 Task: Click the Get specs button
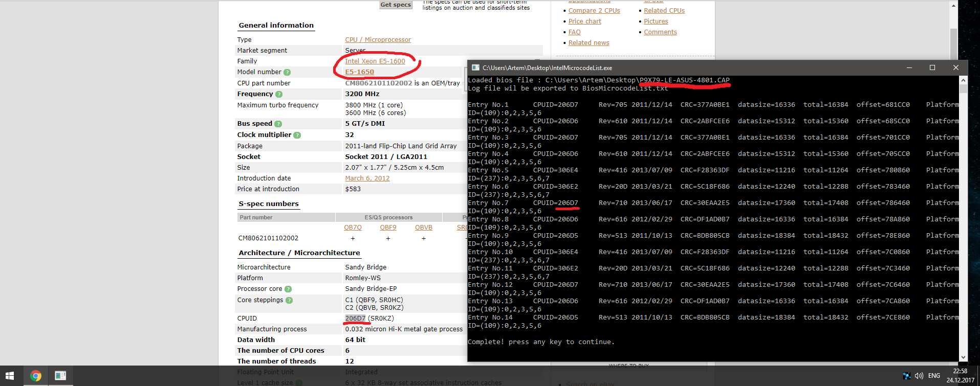click(396, 5)
